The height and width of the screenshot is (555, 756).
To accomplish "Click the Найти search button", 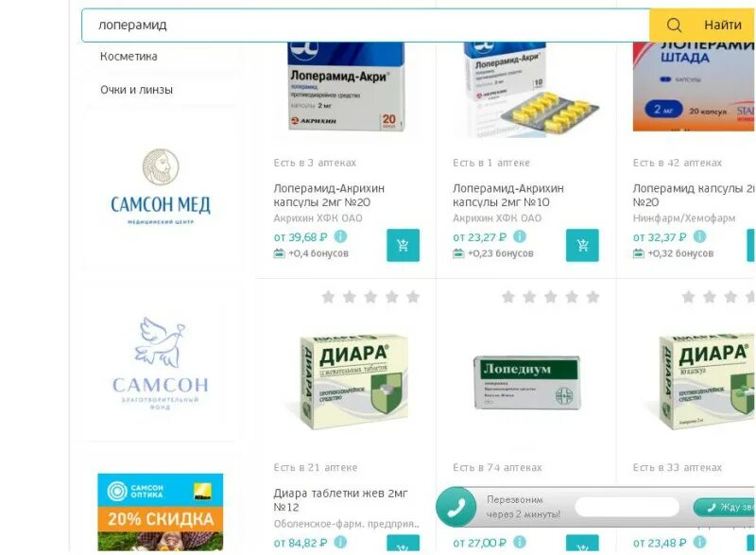I will [702, 25].
